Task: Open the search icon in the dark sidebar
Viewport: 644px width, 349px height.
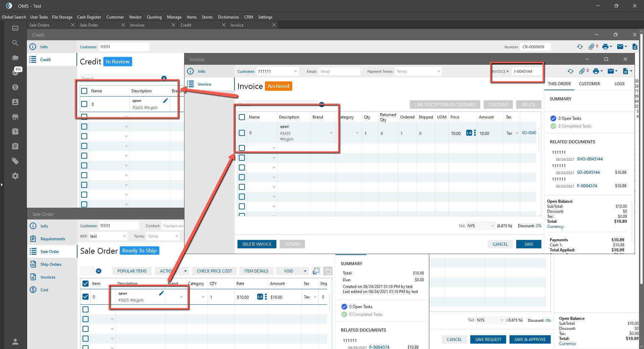Action: pos(15,43)
